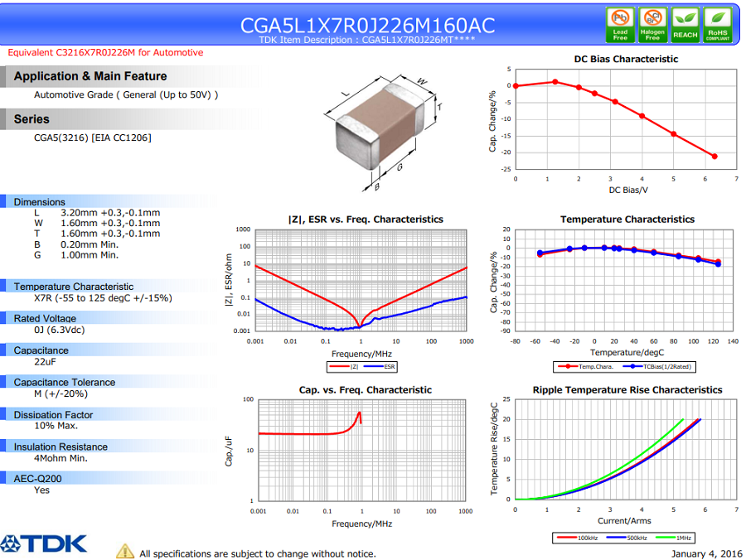
Task: Click the blue ESR legend entry
Action: coord(379,366)
